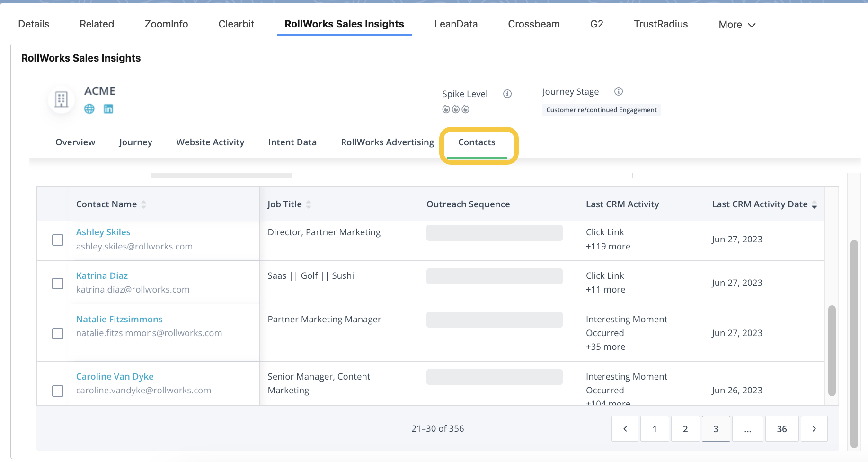Screen dimensions: 868x462
Task: Click the ACME company building icon
Action: (x=62, y=99)
